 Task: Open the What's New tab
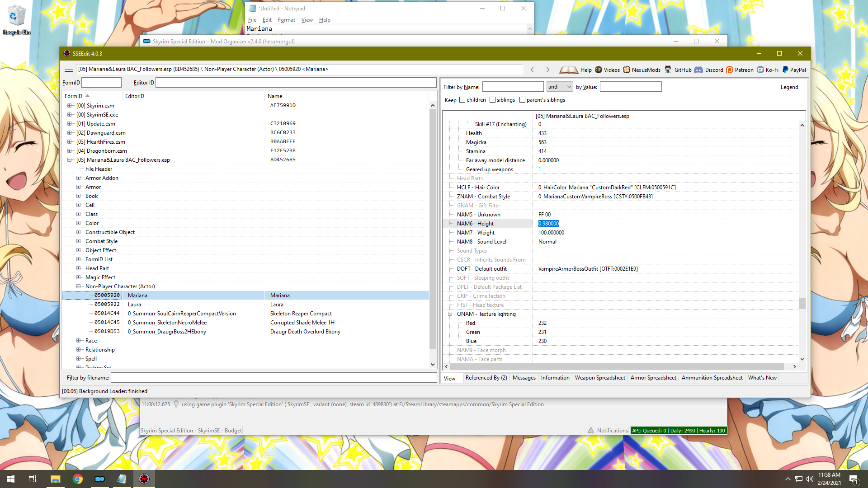click(x=762, y=378)
